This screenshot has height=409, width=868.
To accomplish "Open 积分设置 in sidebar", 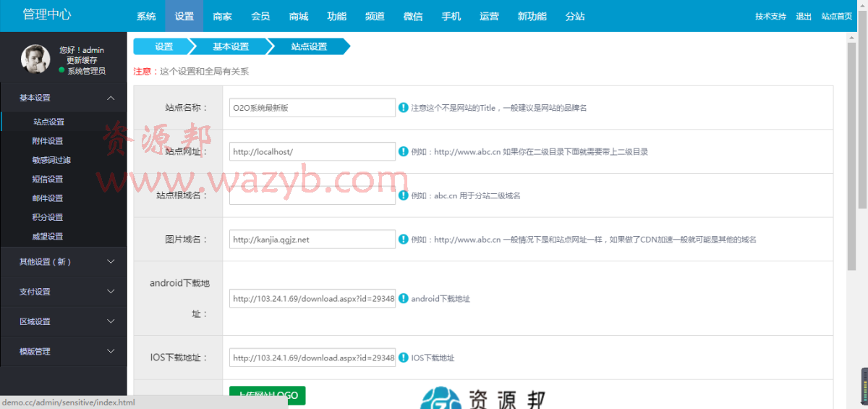I will 48,217.
